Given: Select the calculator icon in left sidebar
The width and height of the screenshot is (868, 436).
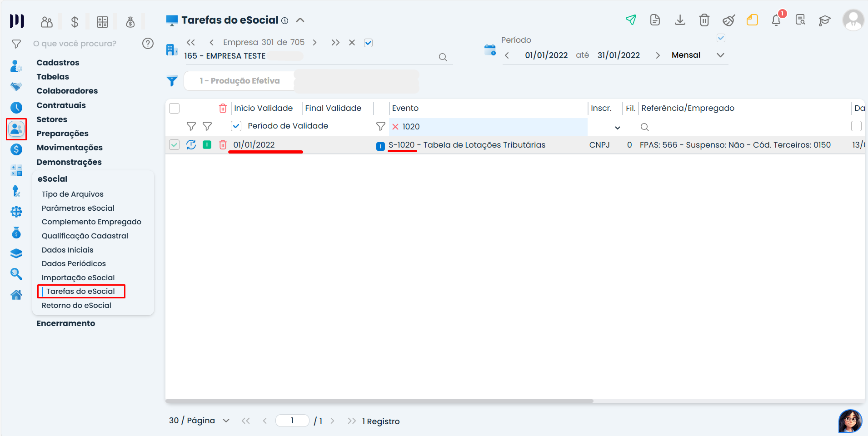Looking at the screenshot, I should pyautogui.click(x=16, y=170).
